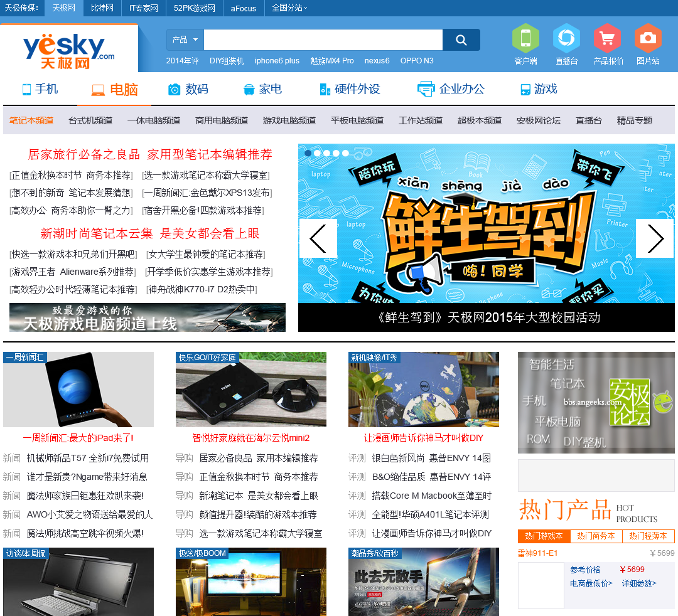Click the 魅族MX4 Pro hot search link
This screenshot has width=678, height=616.
click(331, 61)
